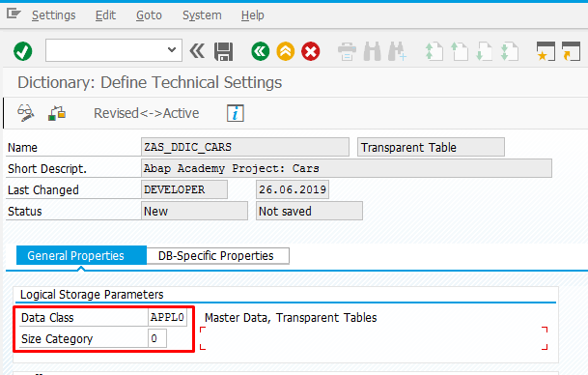The image size is (588, 375).
Task: Open the Help menu
Action: coord(252,15)
